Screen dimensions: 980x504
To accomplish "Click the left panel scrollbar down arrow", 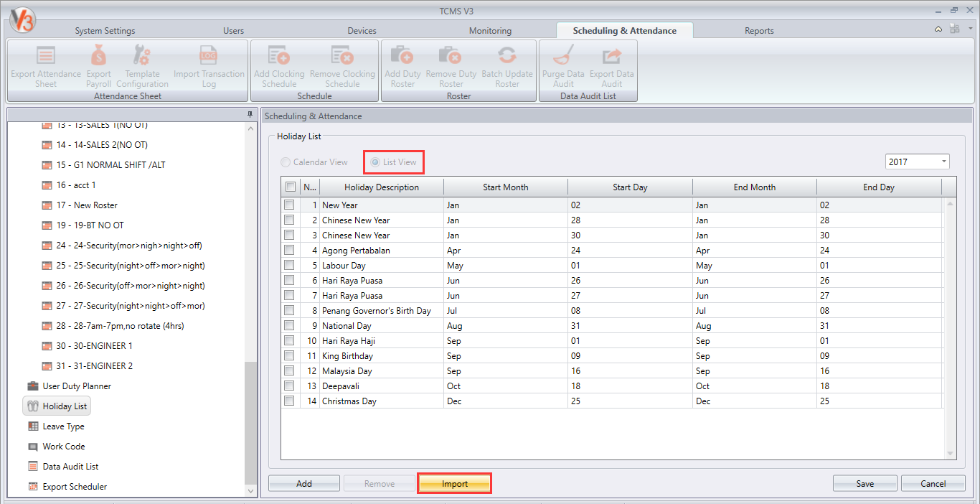I will (x=250, y=491).
